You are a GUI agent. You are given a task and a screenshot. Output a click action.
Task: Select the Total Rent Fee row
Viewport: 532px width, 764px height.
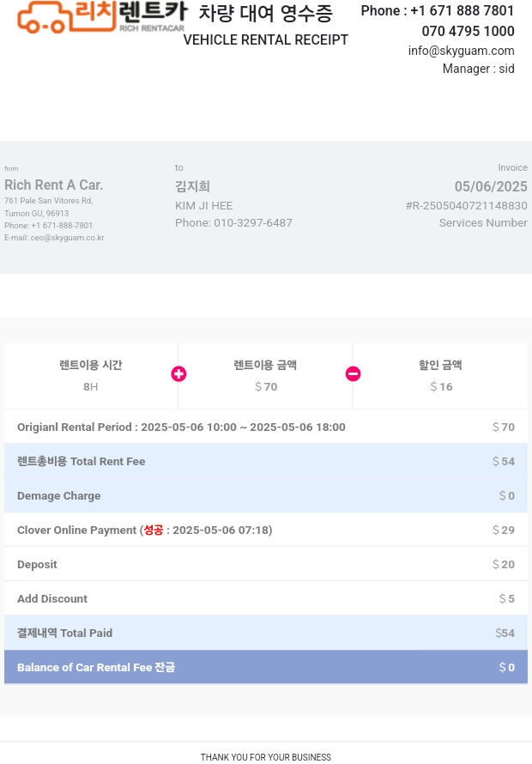266,461
